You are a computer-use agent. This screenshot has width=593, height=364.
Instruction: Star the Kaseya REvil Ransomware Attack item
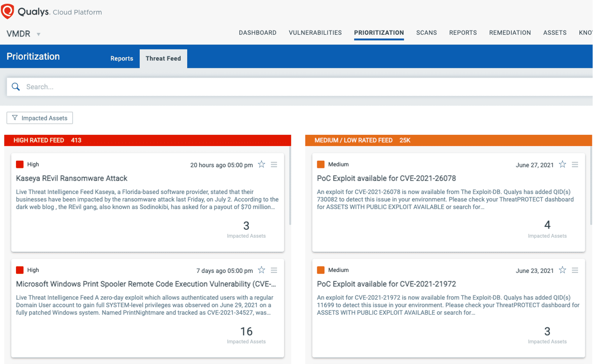[x=261, y=164]
